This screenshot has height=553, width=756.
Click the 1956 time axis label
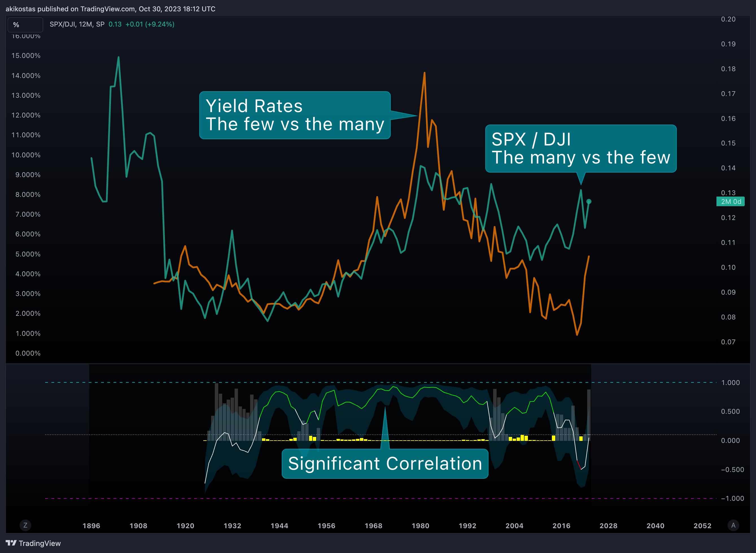[x=327, y=526]
